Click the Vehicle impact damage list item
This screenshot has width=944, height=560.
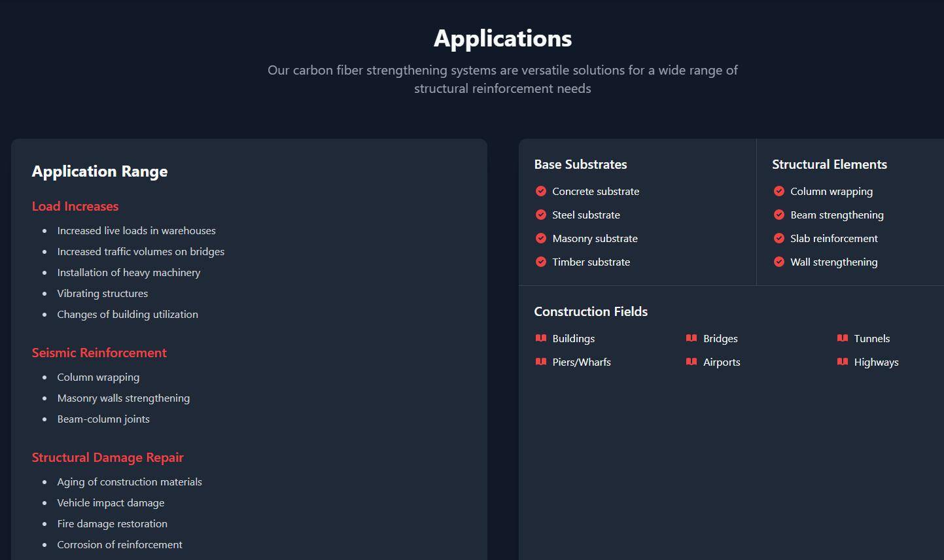click(x=111, y=503)
